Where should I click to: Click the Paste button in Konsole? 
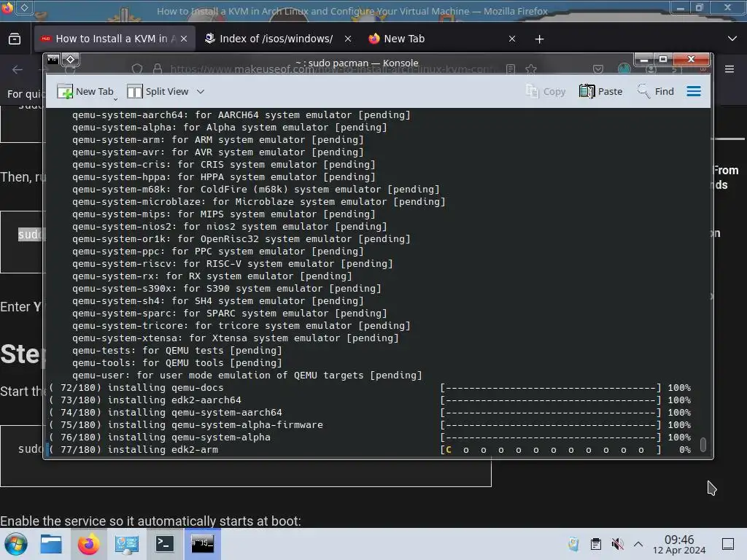coord(601,91)
